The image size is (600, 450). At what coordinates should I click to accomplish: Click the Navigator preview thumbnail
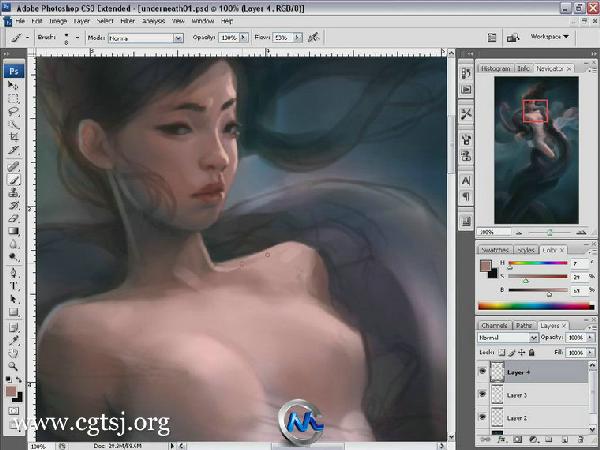(x=536, y=150)
